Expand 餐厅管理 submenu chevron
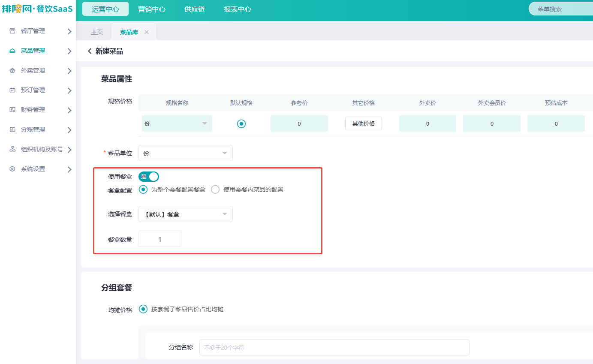This screenshot has height=364, width=593. click(69, 31)
